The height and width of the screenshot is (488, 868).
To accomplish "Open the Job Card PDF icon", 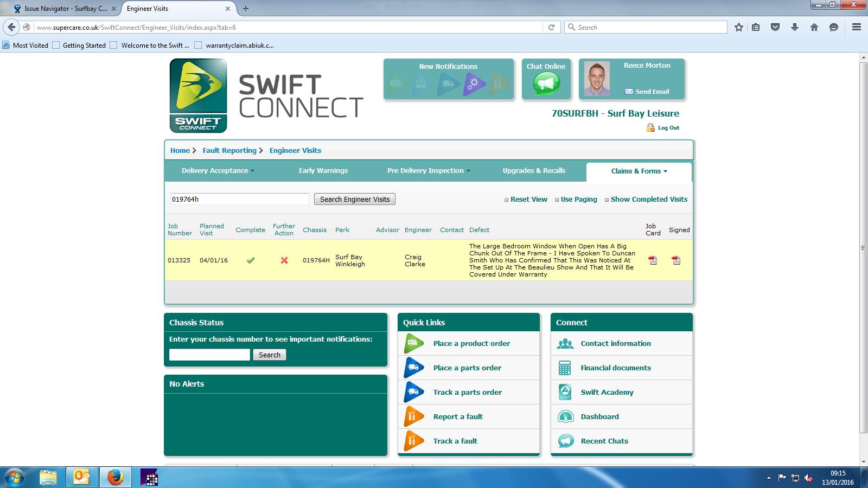I will (653, 260).
